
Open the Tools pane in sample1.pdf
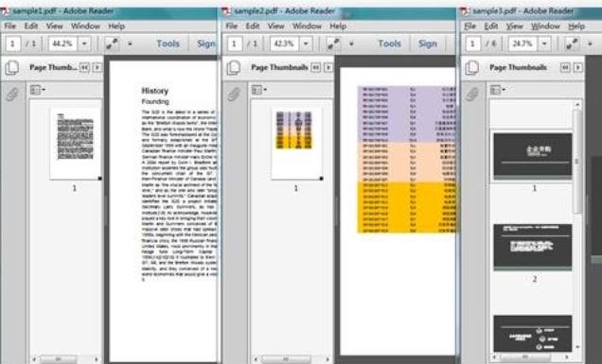coord(168,43)
